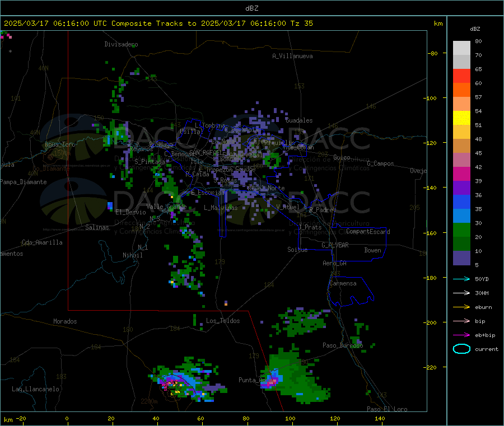Click the 'Guadales' map label
The width and height of the screenshot is (504, 426).
coord(299,120)
